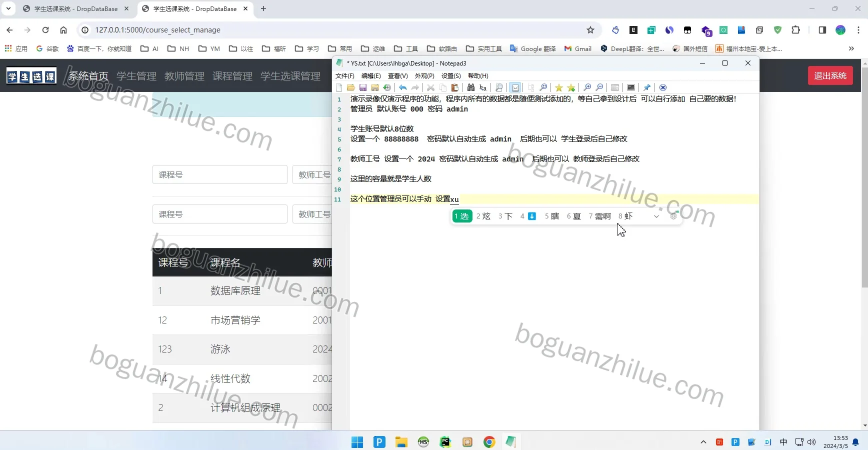Click the Paste clipboard icon in Notepad3
868x450 pixels.
454,87
